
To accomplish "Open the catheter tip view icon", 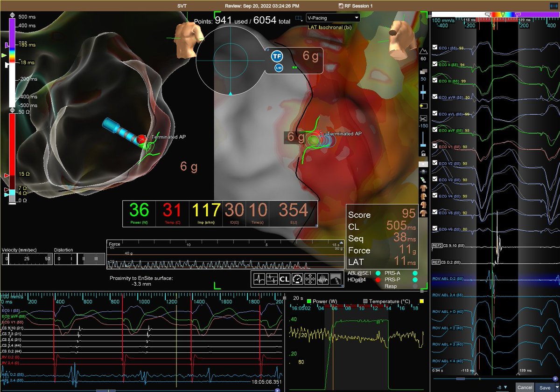I will 335,279.
